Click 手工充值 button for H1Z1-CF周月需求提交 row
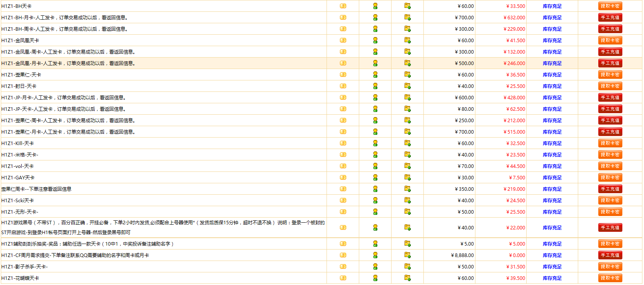Image resolution: width=644 pixels, height=285 pixels. tap(610, 255)
